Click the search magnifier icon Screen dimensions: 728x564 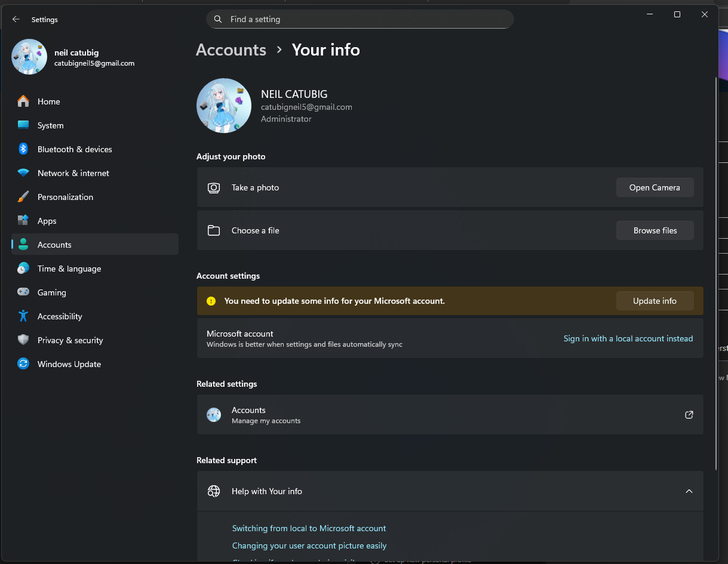click(218, 19)
